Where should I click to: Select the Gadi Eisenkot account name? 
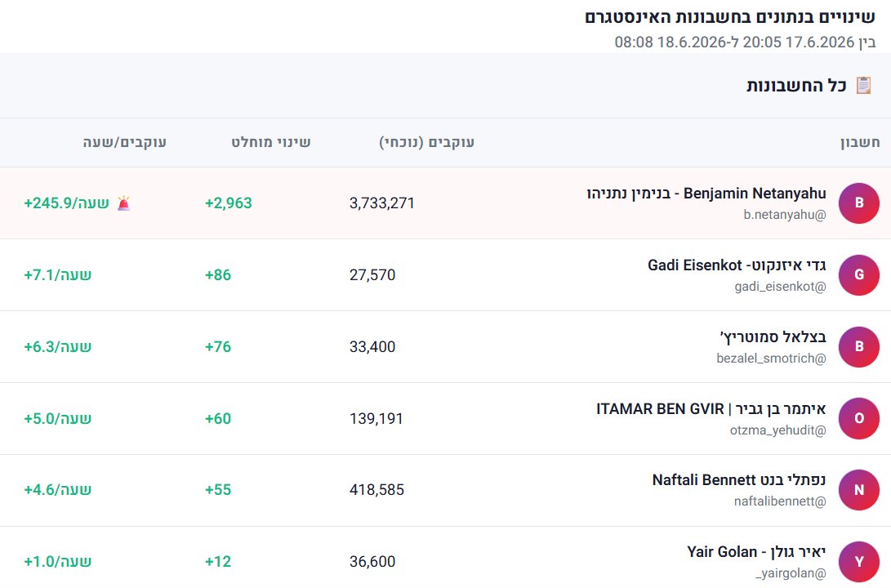tap(737, 265)
